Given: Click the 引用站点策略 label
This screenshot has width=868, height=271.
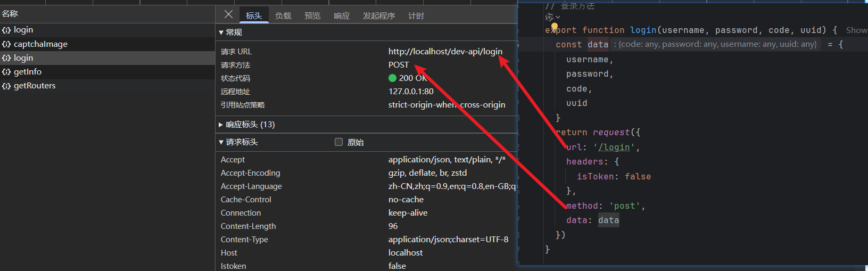Looking at the screenshot, I should pos(243,104).
